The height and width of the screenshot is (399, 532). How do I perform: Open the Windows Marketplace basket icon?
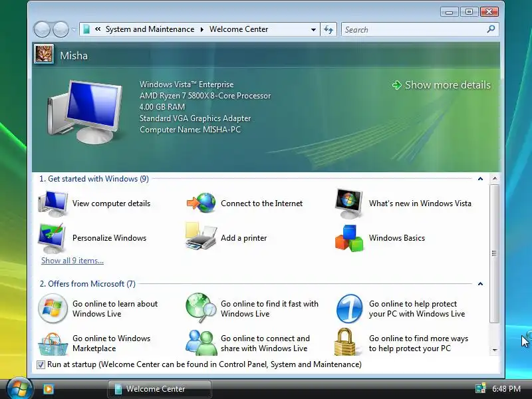coord(53,344)
